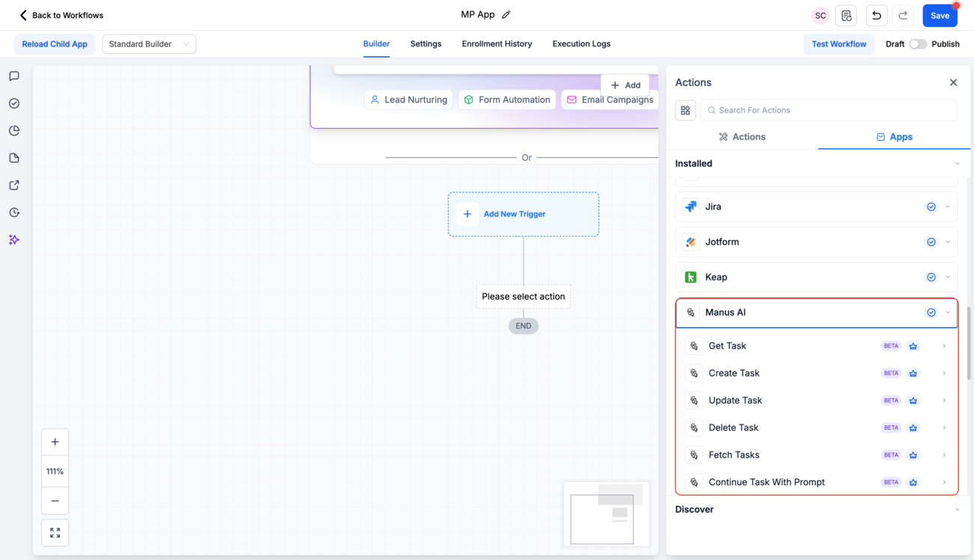Click the redo arrow in the top toolbar

pos(902,15)
